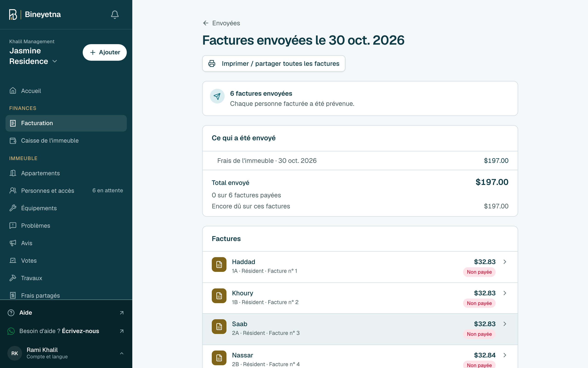
Task: Click the Non payée badge for Haddad
Action: [x=479, y=272]
